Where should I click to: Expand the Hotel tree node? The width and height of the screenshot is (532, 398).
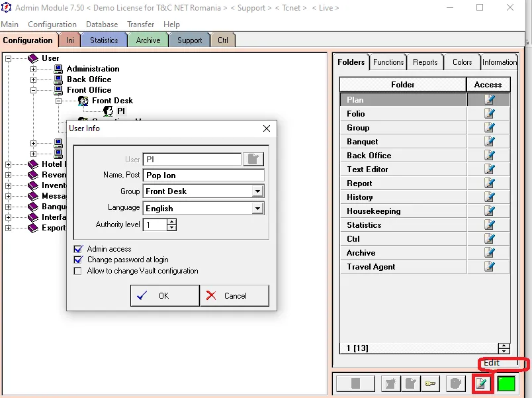tap(8, 164)
